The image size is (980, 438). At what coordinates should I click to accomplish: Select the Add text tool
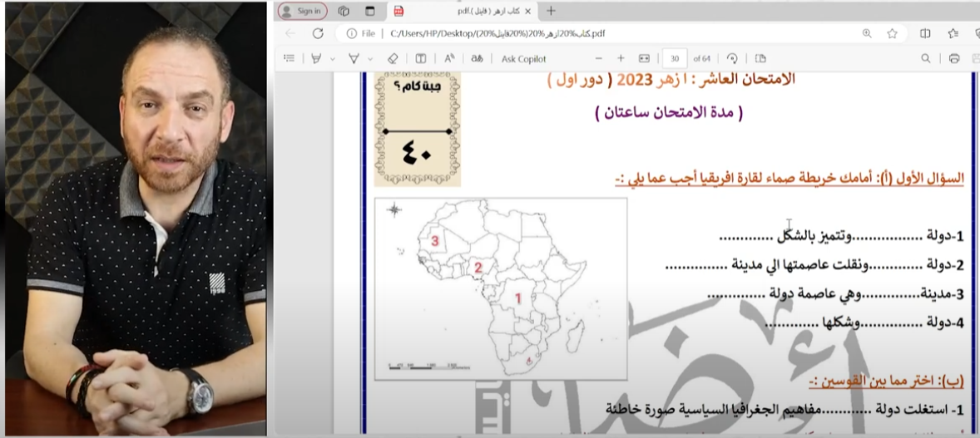[x=421, y=58]
